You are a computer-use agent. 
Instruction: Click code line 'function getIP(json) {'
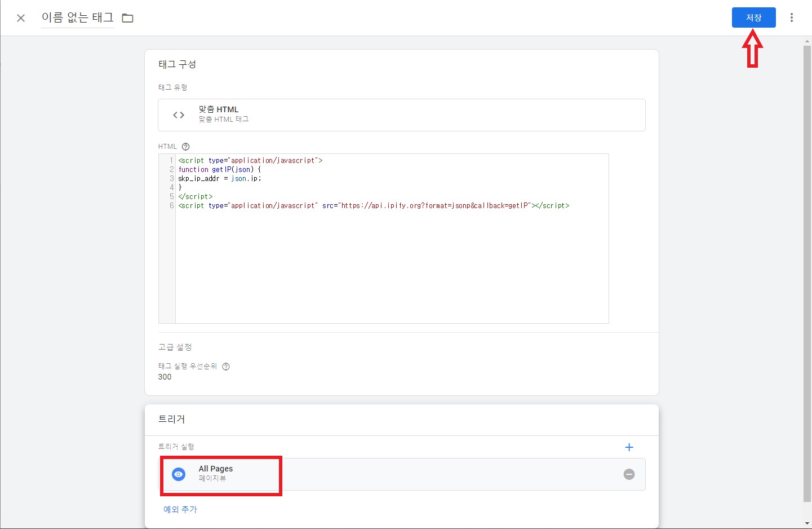[220, 170]
